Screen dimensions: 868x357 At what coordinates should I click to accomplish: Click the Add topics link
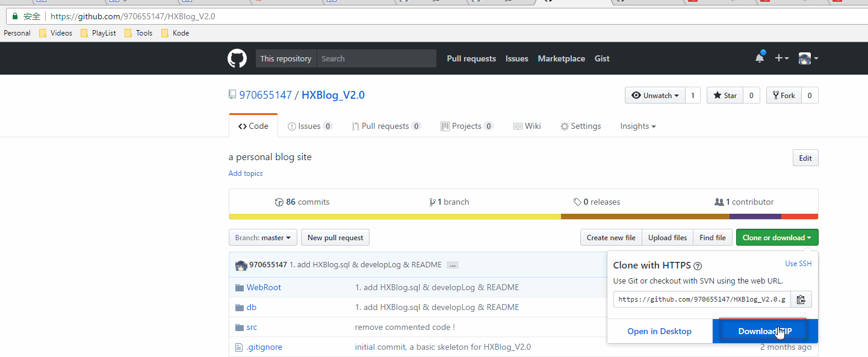tap(246, 173)
